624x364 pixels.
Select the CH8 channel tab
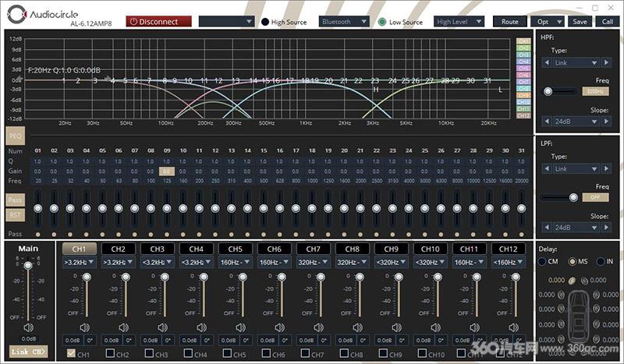pyautogui.click(x=353, y=249)
